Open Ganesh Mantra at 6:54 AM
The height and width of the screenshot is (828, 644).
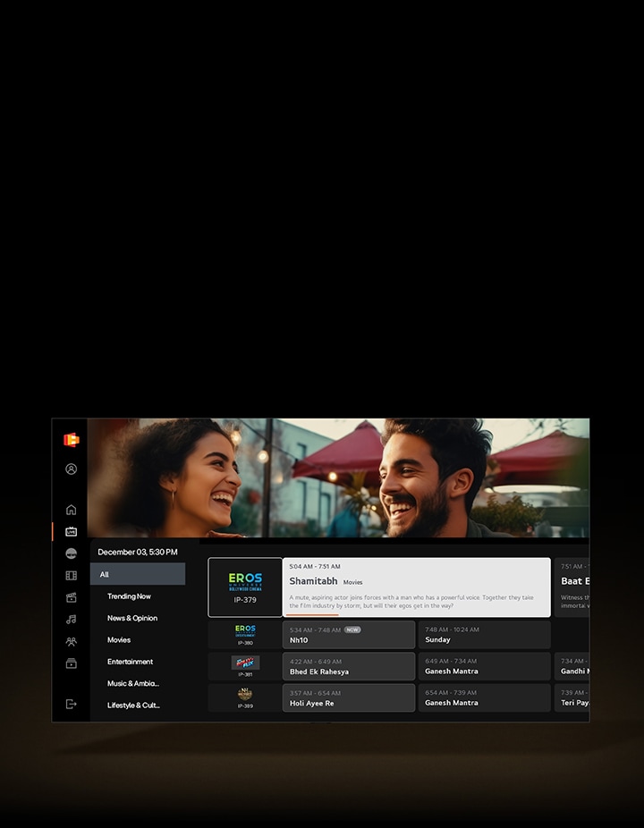pos(485,698)
